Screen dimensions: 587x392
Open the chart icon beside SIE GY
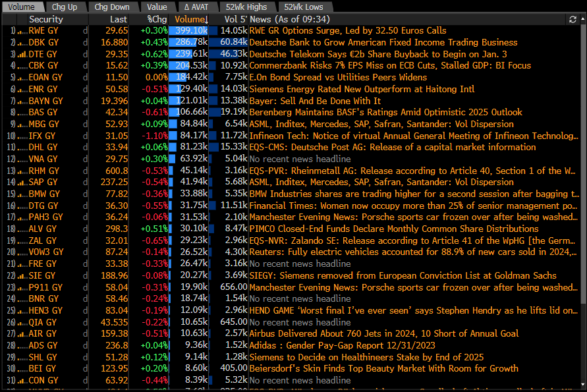point(22,276)
